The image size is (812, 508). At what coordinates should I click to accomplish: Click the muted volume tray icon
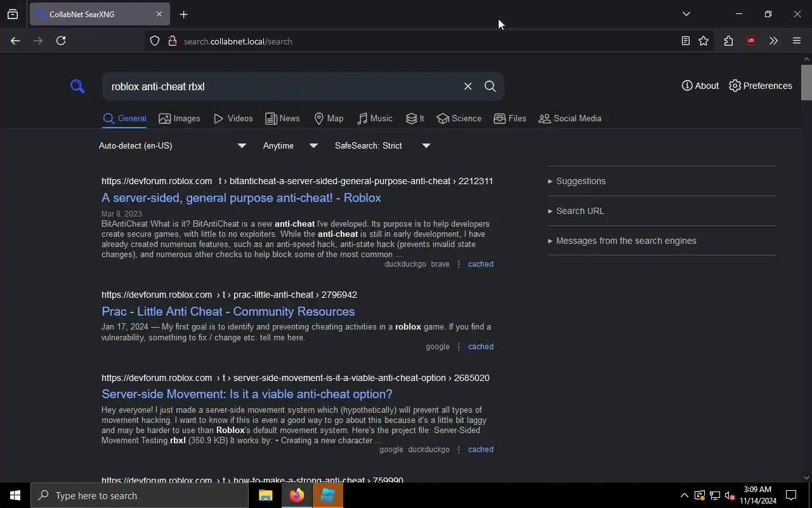(730, 495)
